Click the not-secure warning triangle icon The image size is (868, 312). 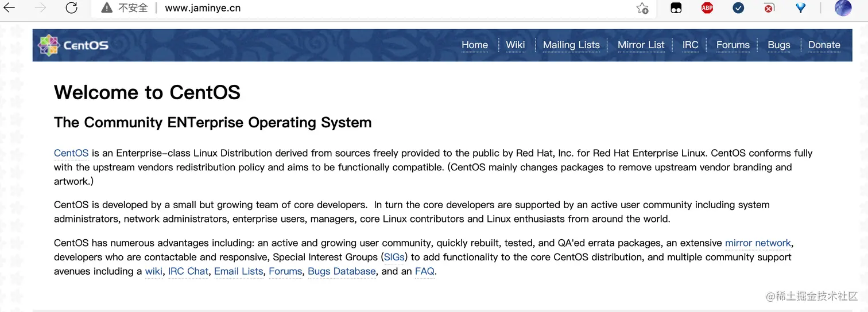[107, 8]
